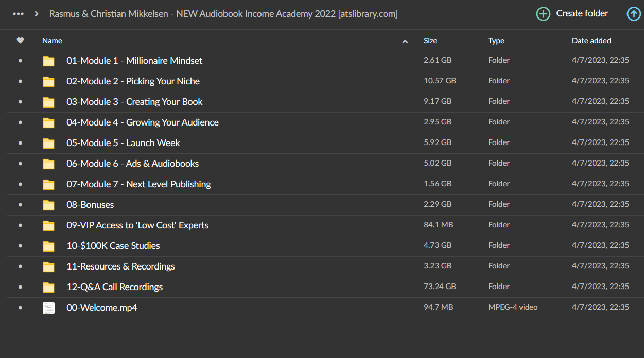Toggle favorite dot for 01-Module 1 row
The width and height of the screenshot is (644, 358).
coord(20,61)
